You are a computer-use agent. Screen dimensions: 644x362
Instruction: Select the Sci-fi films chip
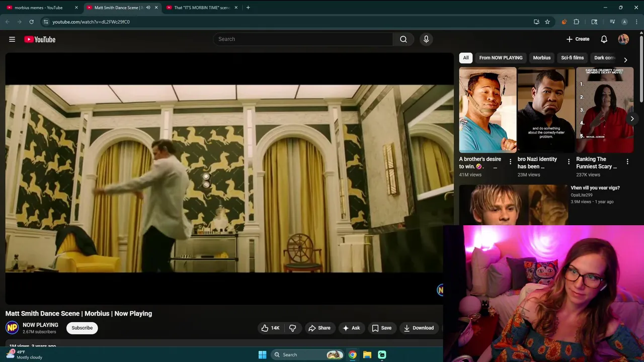tap(573, 58)
